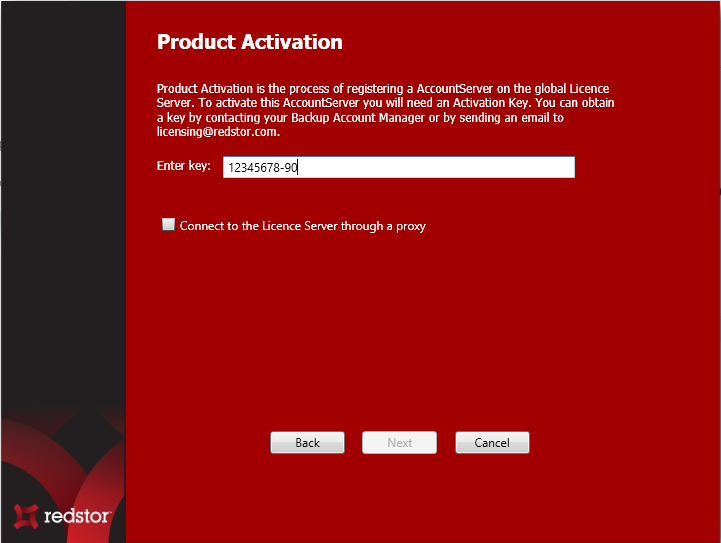Screen dimensions: 721x543
Task: Enable Connect to Licence Server through proxy
Action: point(168,224)
